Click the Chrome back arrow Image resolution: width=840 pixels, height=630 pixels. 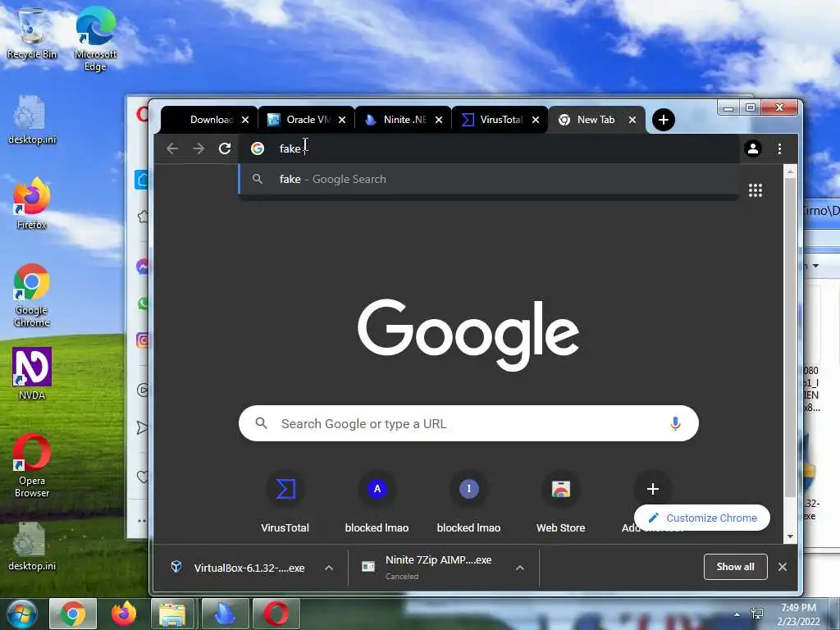172,148
